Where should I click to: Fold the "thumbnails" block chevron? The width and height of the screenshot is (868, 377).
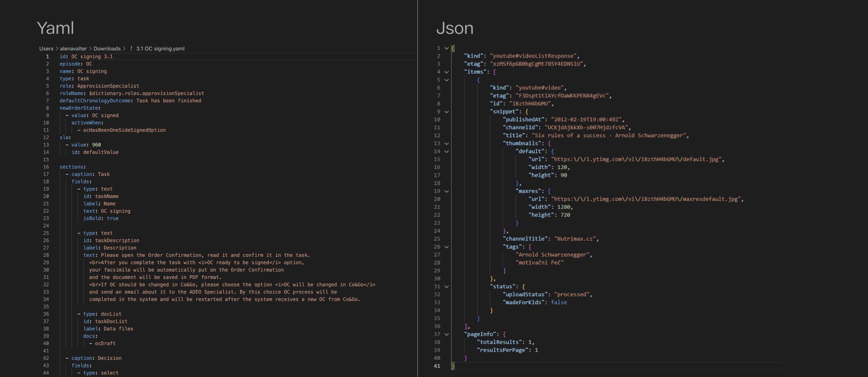(447, 144)
